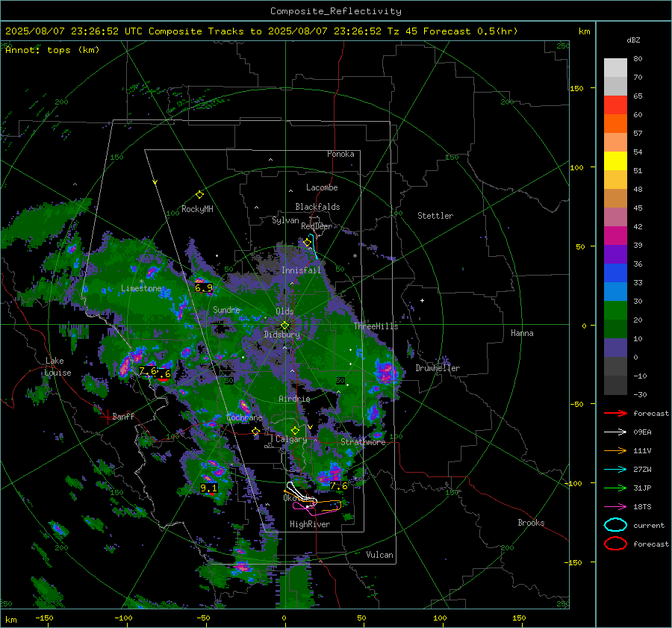Screen dimensions: 672x628
Task: Click the -150 tick on bottom axis
Action: pyautogui.click(x=44, y=618)
